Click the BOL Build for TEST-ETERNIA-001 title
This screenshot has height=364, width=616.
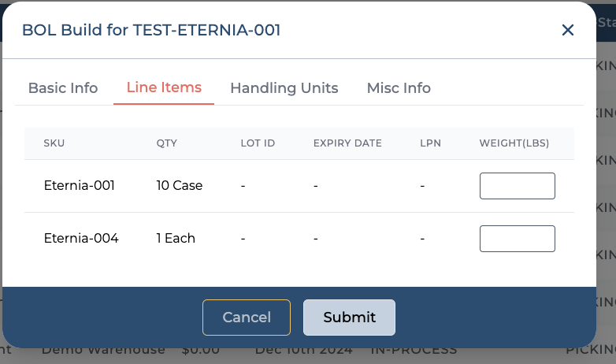coord(151,30)
